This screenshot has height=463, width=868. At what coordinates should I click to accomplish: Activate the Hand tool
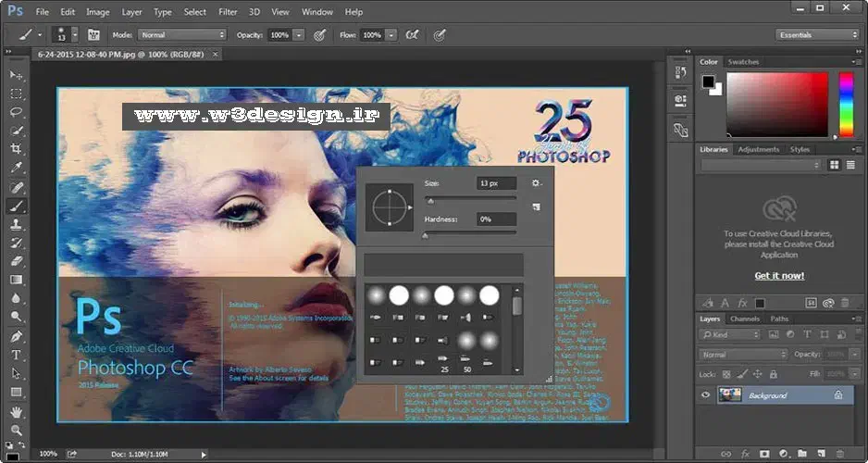pos(16,412)
